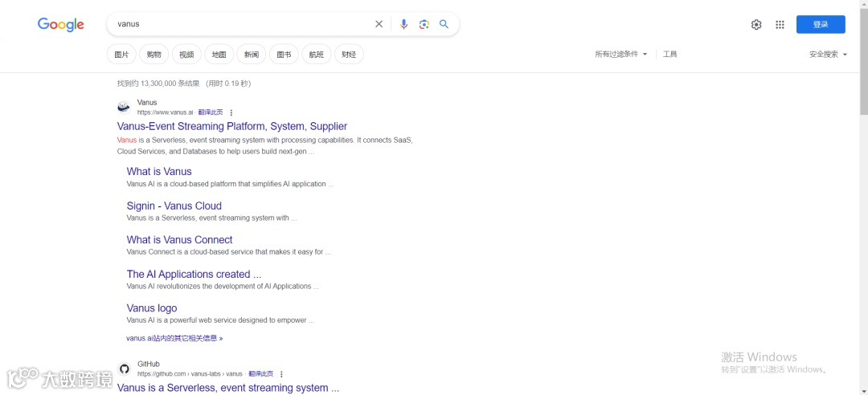Screen dimensions: 868x395
Task: Open Vanus-Event Streaming Platform result
Action: [x=232, y=126]
